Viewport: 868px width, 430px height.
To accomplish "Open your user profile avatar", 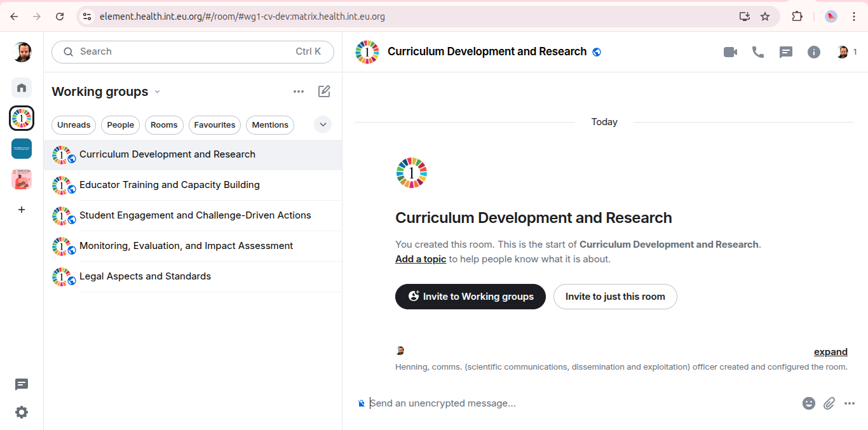I will 22,52.
